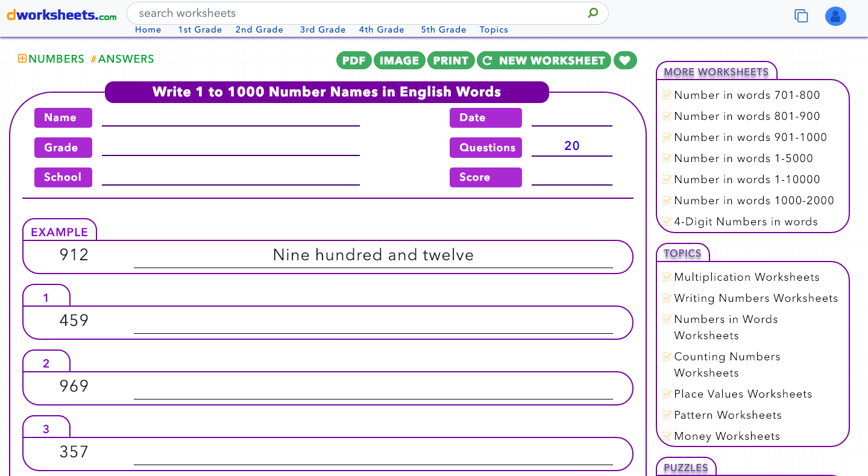Image resolution: width=868 pixels, height=476 pixels.
Task: Toggle the checkmark next to Money Worksheets
Action: (x=667, y=436)
